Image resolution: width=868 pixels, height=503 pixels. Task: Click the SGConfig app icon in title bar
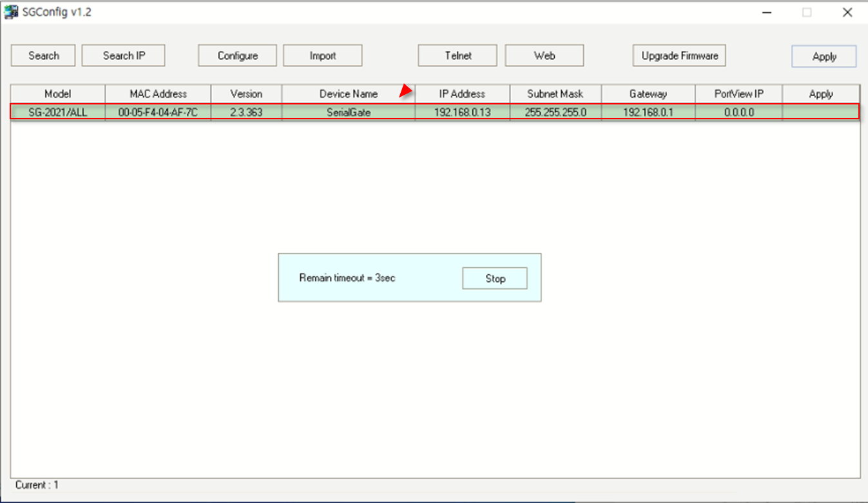[11, 12]
